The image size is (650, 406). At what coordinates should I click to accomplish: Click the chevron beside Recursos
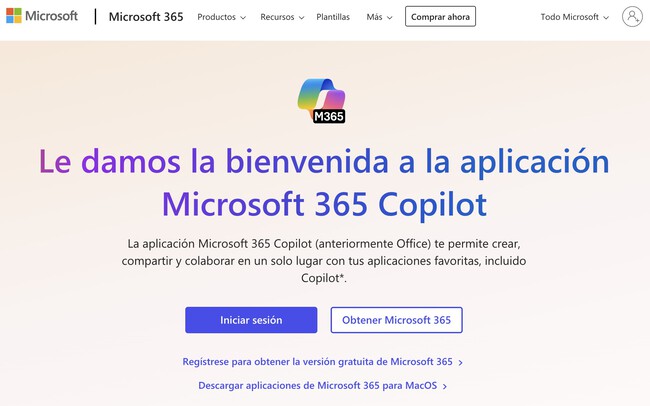click(x=303, y=18)
